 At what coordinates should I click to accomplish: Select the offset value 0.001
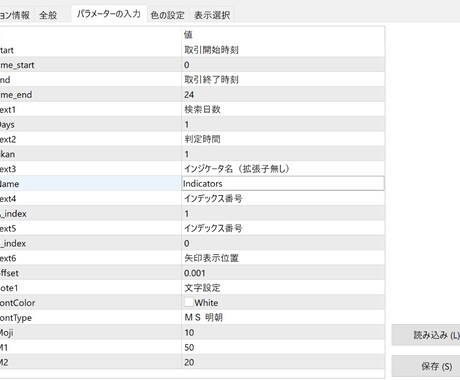[283, 273]
